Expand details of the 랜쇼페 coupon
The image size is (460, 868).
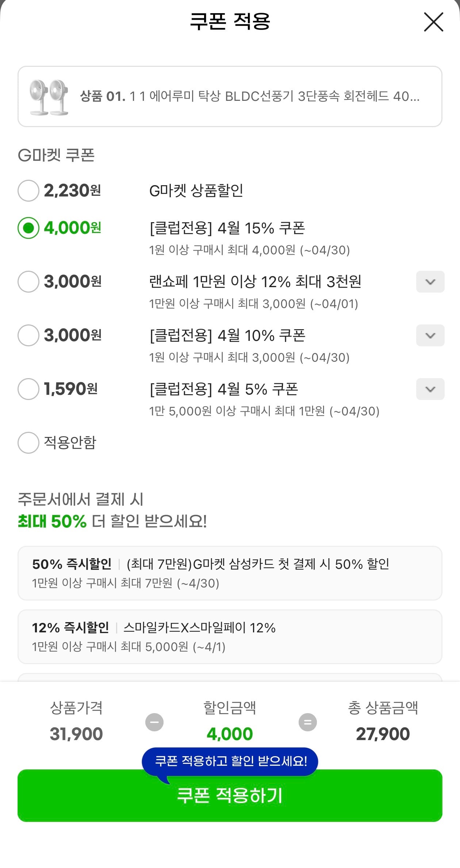[430, 282]
